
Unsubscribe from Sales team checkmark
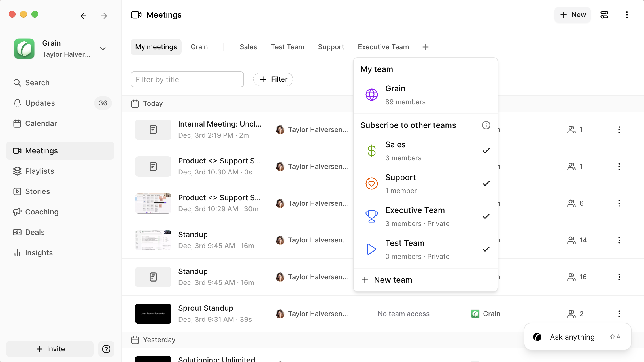pyautogui.click(x=486, y=151)
